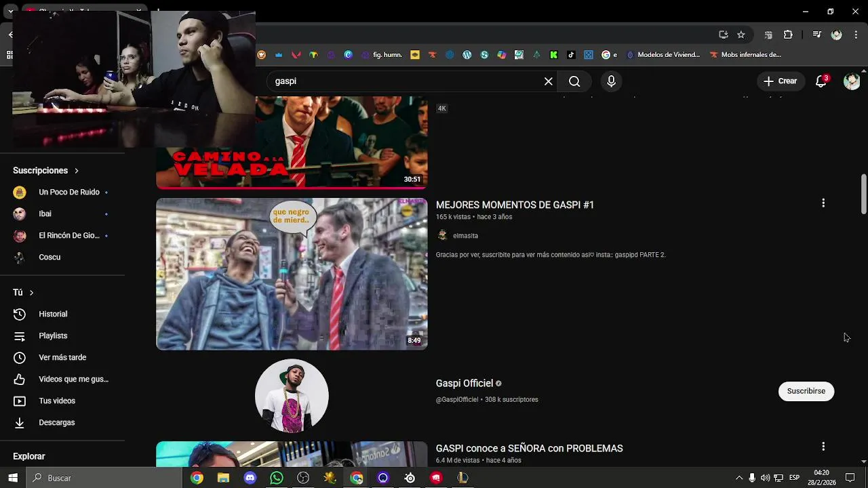Viewport: 868px width, 488px height.
Task: Open Gaspi Officiel channel name
Action: point(465,384)
